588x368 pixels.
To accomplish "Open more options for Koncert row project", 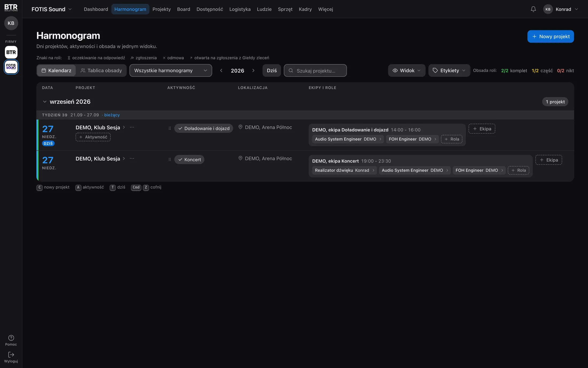I will pos(132,158).
